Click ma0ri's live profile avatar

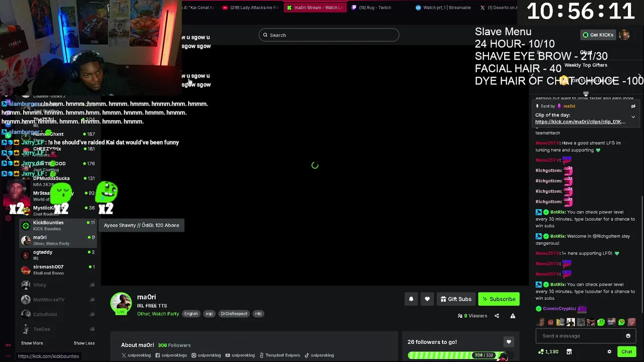pyautogui.click(x=121, y=303)
